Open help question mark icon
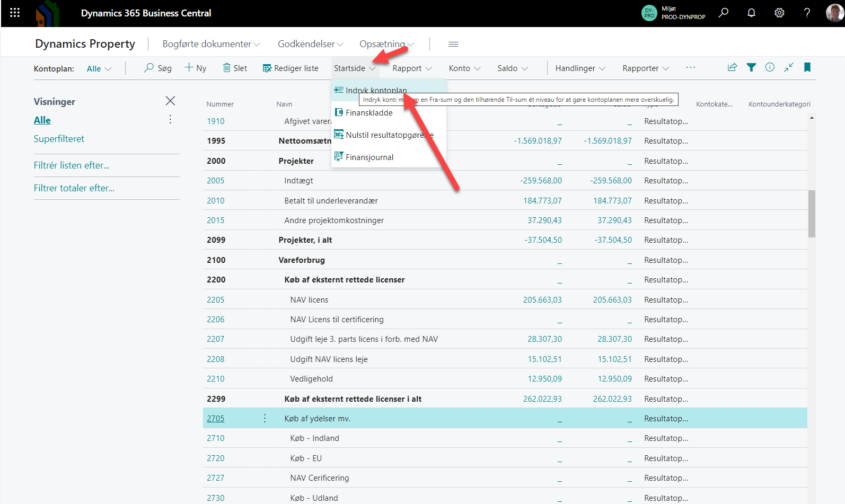Screen dimensions: 845x504 pos(807,13)
